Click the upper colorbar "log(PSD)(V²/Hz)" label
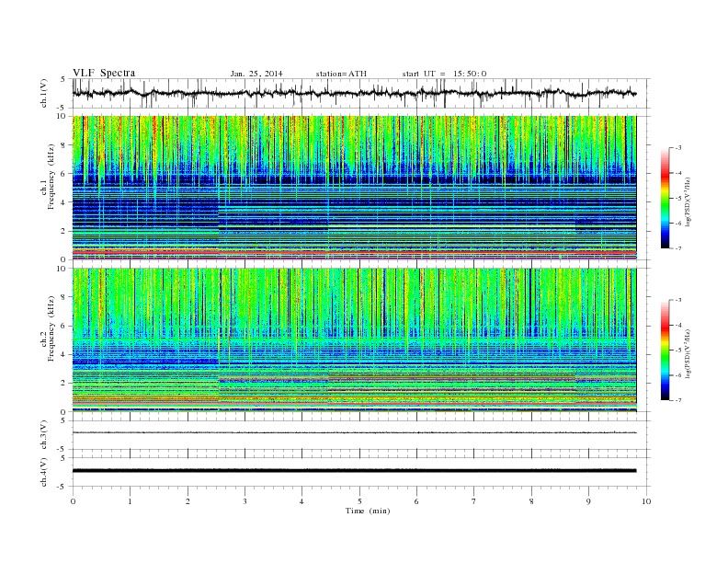The image size is (728, 563). pyautogui.click(x=688, y=202)
